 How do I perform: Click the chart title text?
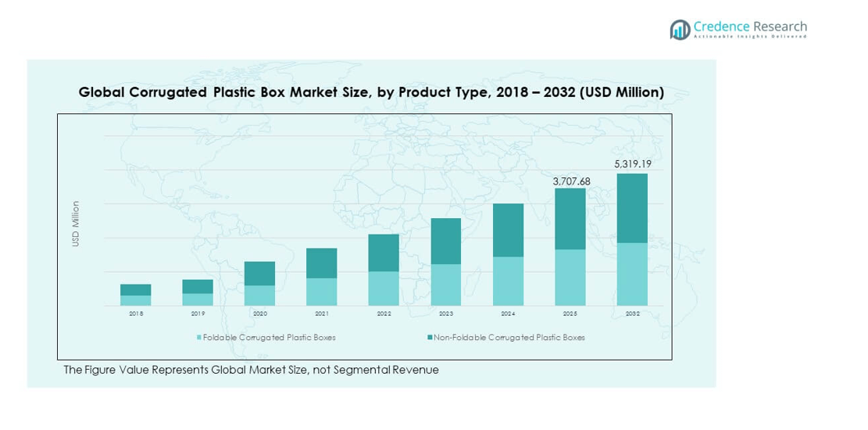point(371,92)
